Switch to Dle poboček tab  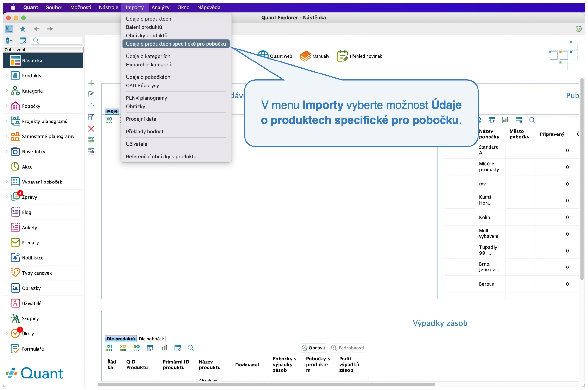pos(151,339)
